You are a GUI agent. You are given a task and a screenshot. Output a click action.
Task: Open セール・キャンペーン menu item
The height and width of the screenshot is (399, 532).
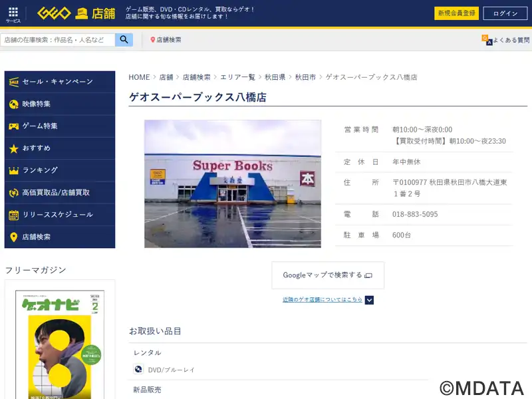(60, 82)
